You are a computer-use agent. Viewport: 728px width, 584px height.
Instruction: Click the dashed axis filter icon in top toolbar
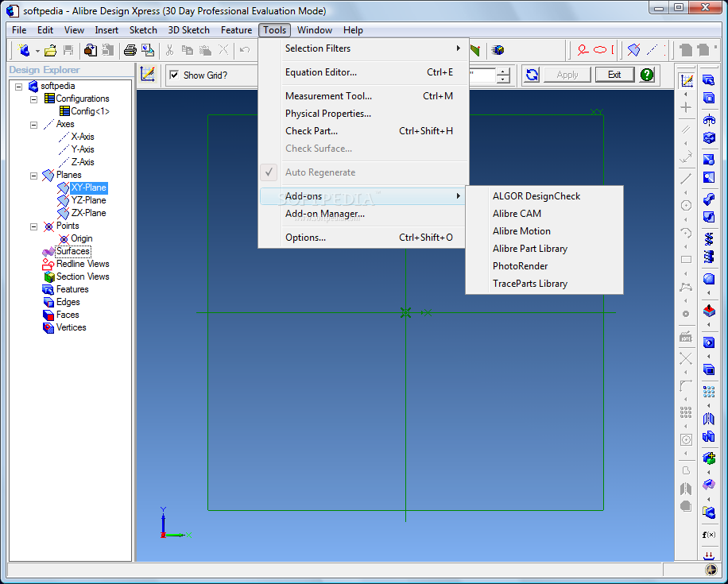652,50
